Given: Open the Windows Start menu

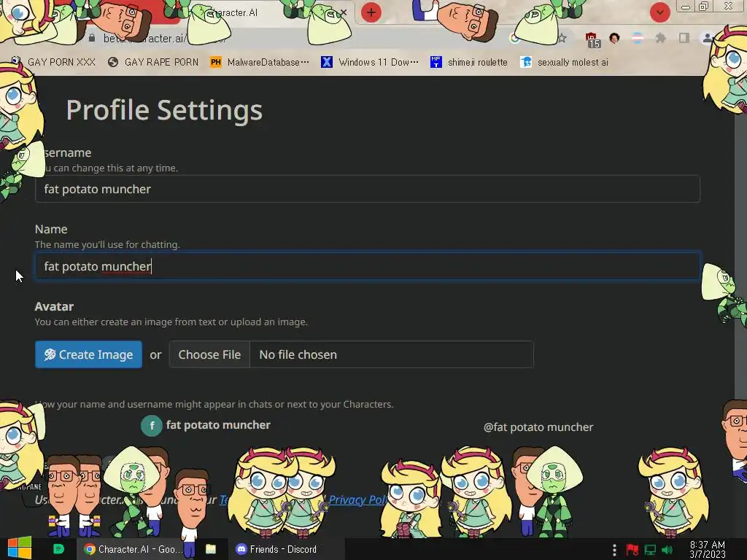Looking at the screenshot, I should tap(20, 548).
